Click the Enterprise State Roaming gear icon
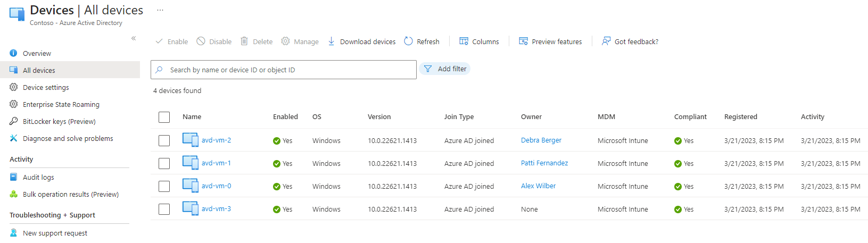The width and height of the screenshot is (868, 243). (x=14, y=104)
